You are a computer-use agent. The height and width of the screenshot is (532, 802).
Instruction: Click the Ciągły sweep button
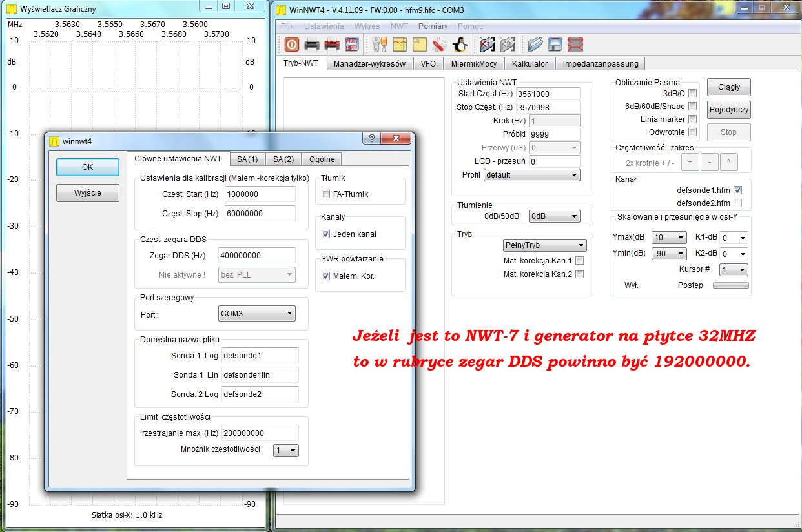click(728, 87)
